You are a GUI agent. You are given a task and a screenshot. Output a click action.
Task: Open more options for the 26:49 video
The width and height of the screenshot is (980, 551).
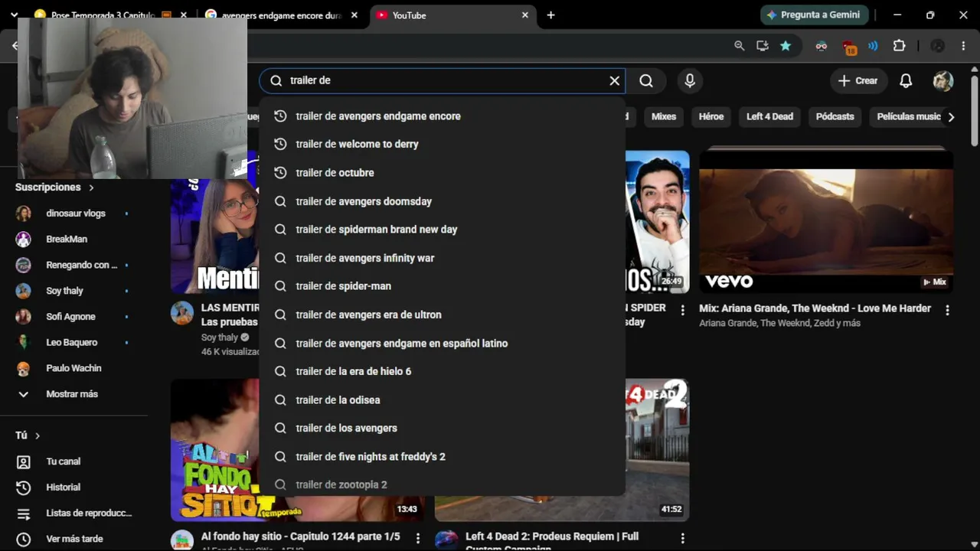pos(683,310)
